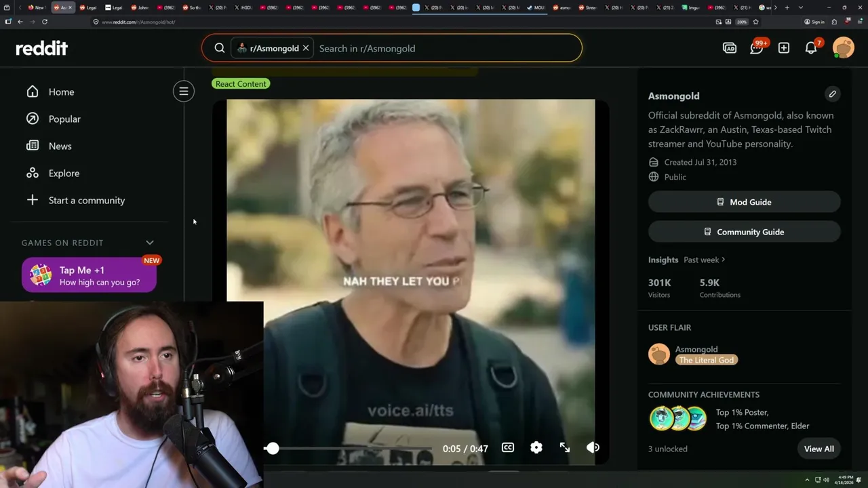Open the user avatar profile menu

(x=844, y=48)
